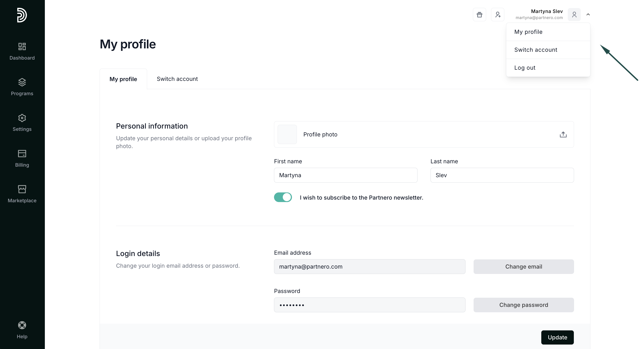The image size is (644, 349).
Task: Click the Change email button
Action: [524, 267]
